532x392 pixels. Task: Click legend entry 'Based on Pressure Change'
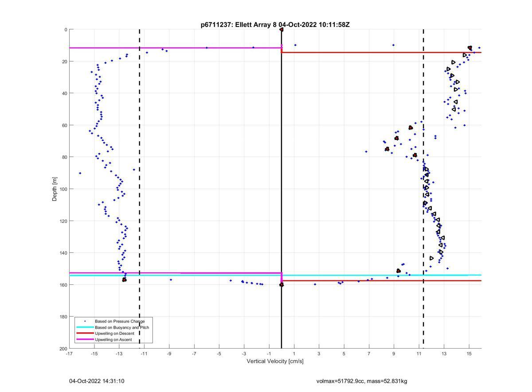pos(120,321)
